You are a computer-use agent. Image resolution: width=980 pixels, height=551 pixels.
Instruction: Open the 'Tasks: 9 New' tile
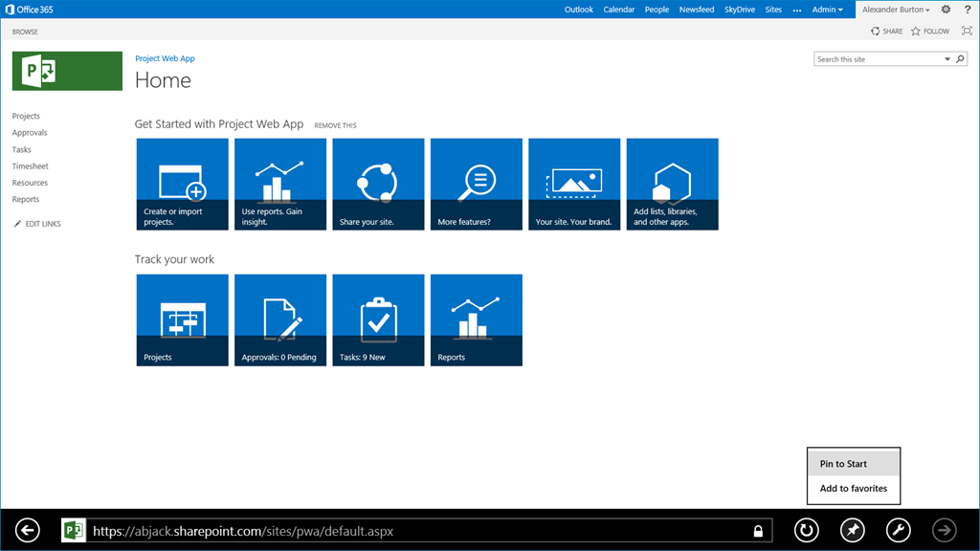pos(378,320)
